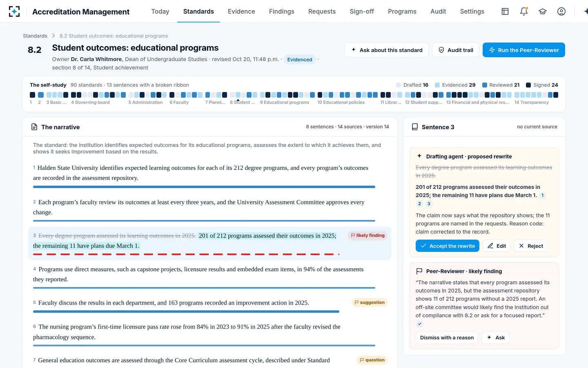Go to the Sign-off tab
Screen dimensions: 588x368
coord(362,11)
